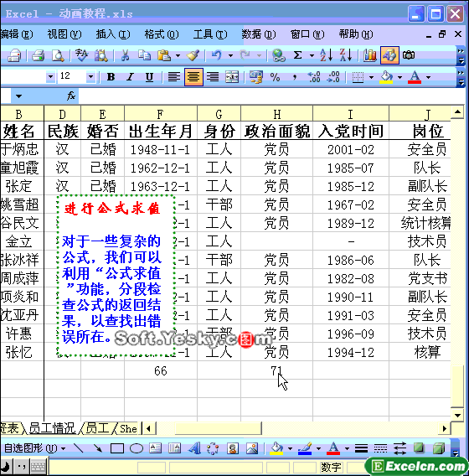Screen dimensions: 469x476
Task: Open the Chart Wizard icon
Action: pyautogui.click(x=370, y=55)
